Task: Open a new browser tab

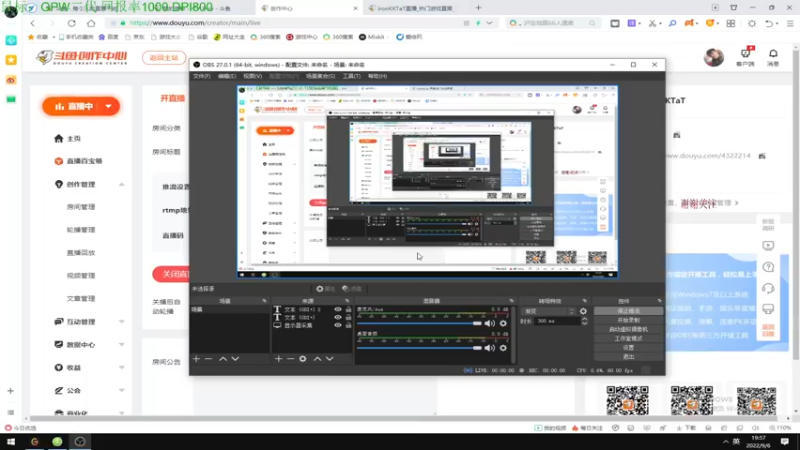Action: (478, 8)
